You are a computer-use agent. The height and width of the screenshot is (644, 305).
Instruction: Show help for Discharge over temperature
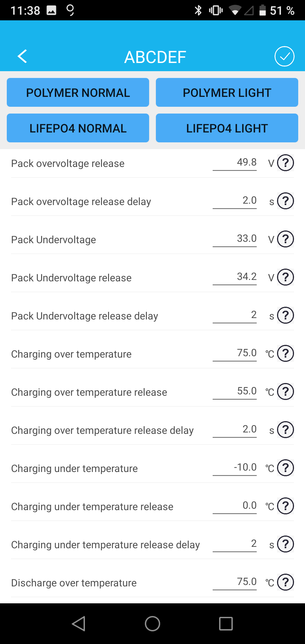286,582
